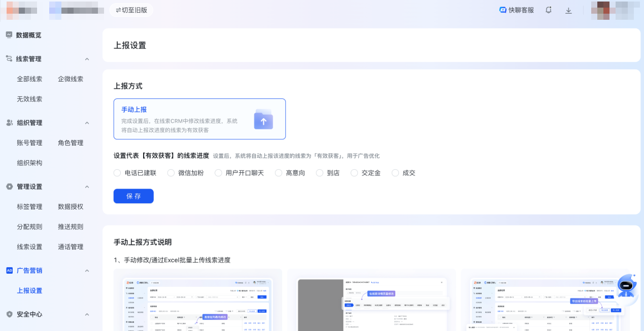Open the 数据概览 overview icon
Image resolution: width=644 pixels, height=331 pixels.
[x=8, y=34]
